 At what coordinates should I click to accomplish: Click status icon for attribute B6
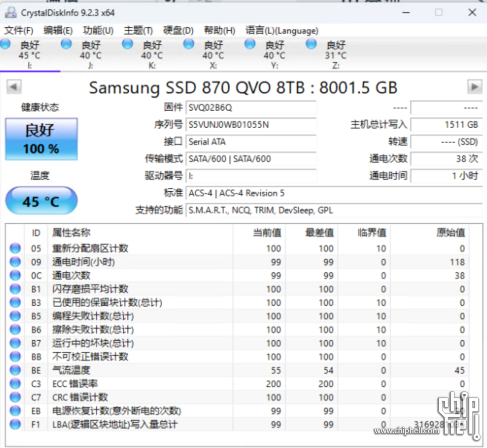[x=15, y=329]
